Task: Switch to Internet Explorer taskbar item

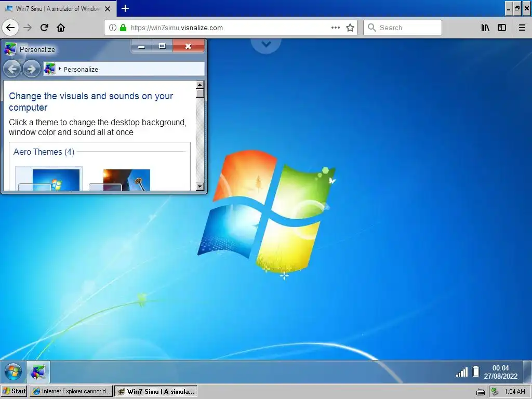Action: click(x=71, y=391)
